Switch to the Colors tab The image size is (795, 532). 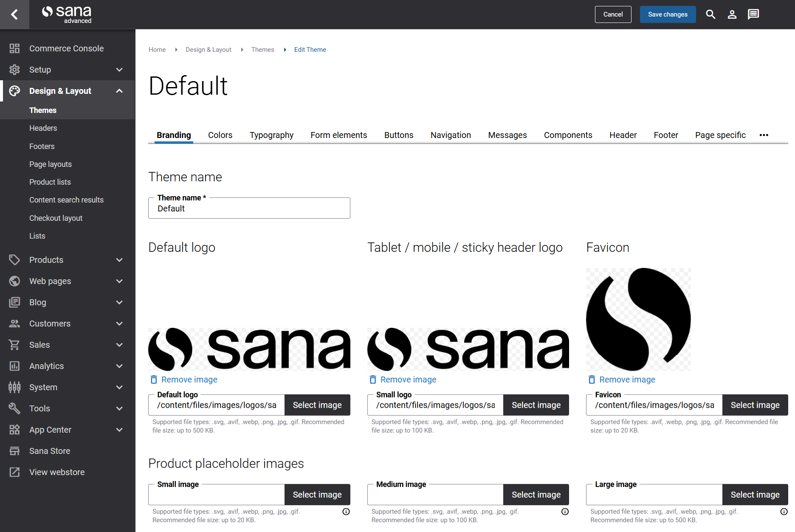220,135
